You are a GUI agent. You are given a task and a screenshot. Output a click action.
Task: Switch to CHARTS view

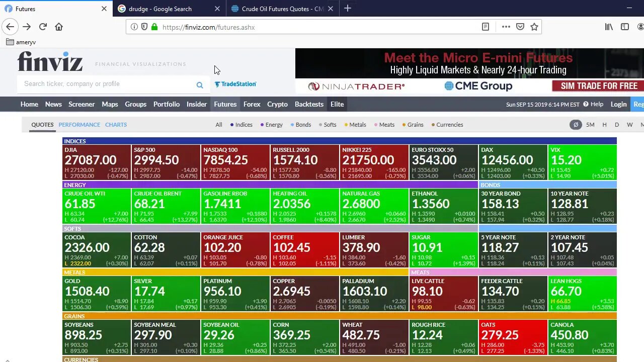click(x=116, y=125)
